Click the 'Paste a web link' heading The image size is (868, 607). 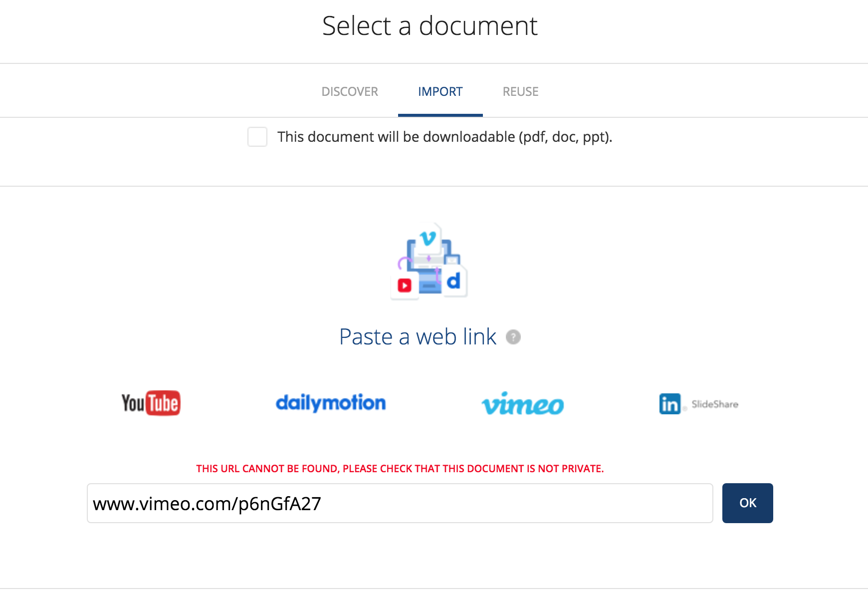pyautogui.click(x=418, y=337)
